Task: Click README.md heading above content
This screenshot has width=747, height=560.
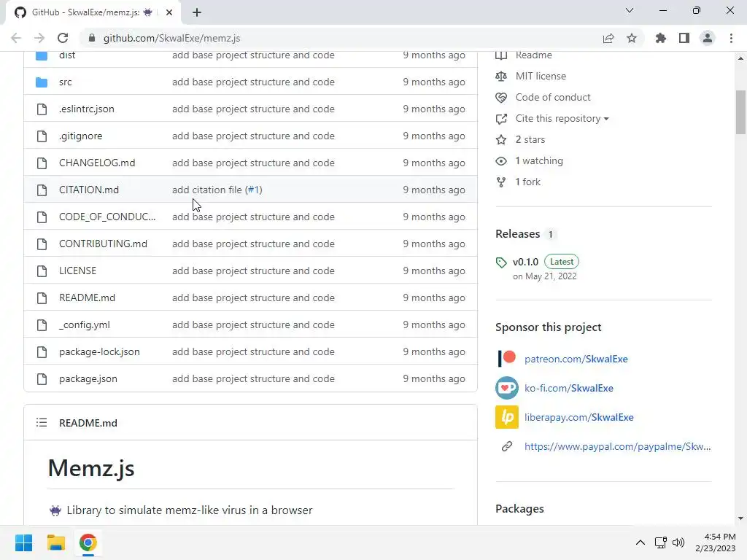Action: (88, 423)
